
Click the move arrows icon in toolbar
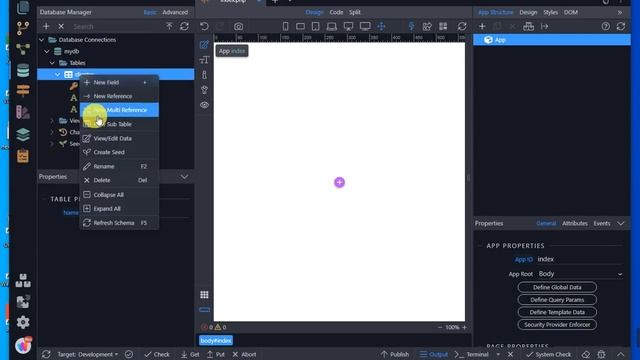pos(381,27)
